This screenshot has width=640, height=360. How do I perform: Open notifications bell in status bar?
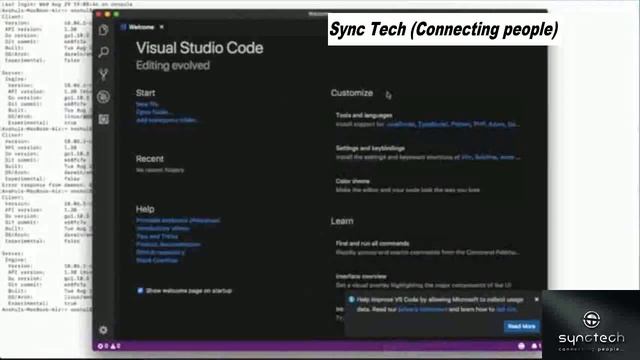534,346
